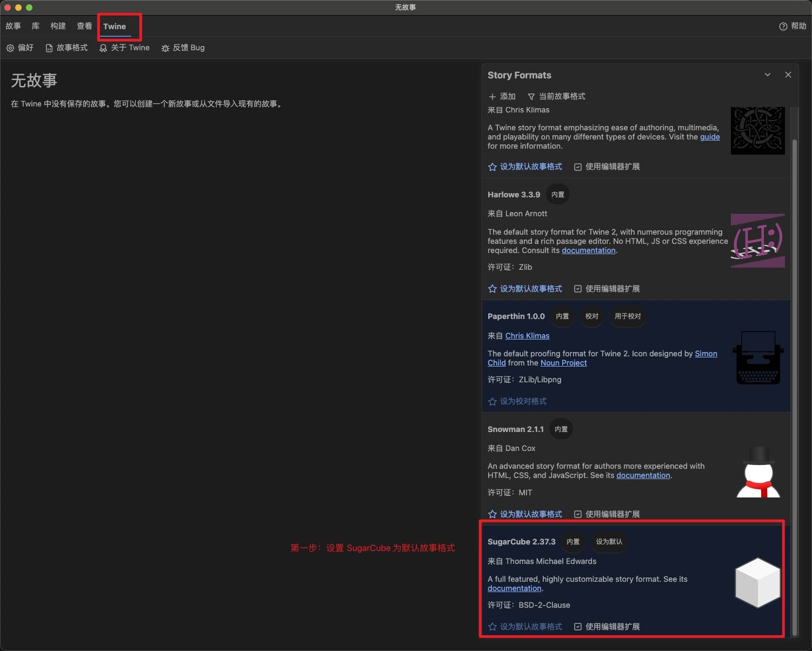812x651 pixels.
Task: Click the SugarCube white cube icon
Action: point(757,582)
